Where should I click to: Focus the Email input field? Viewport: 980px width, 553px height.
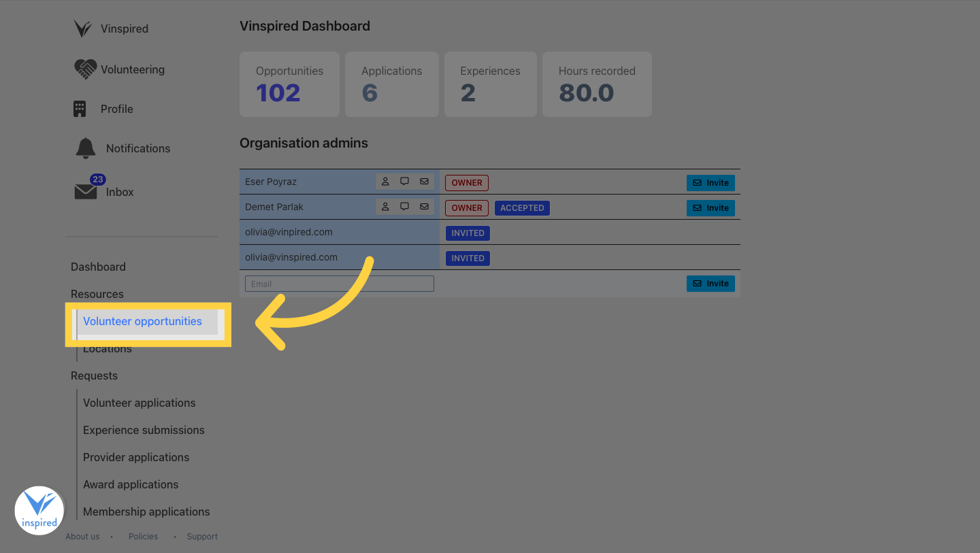click(340, 284)
